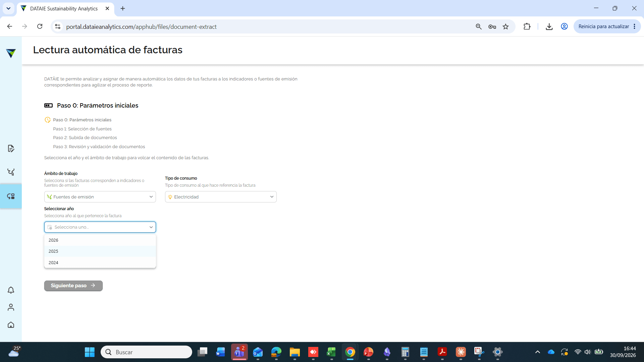Open Chrome extensions puzzle icon
This screenshot has width=644, height=362.
[527, 26]
